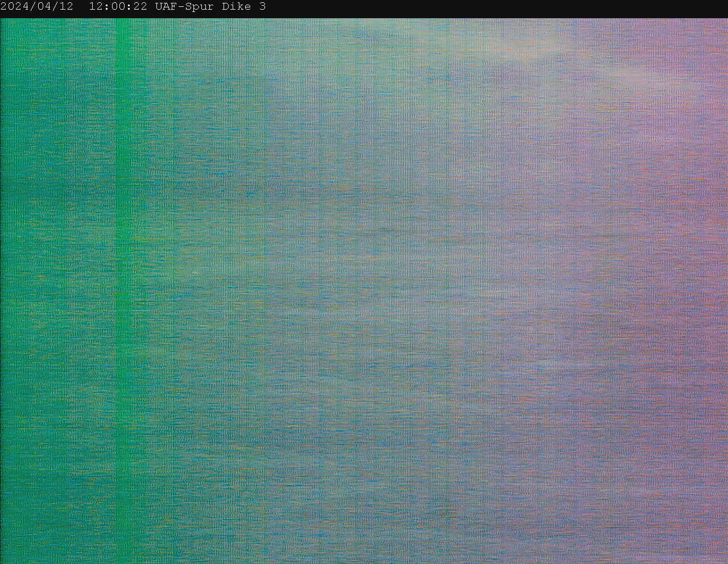Click the date stamp "2024/04/12"
728x564 pixels.
[x=37, y=7]
